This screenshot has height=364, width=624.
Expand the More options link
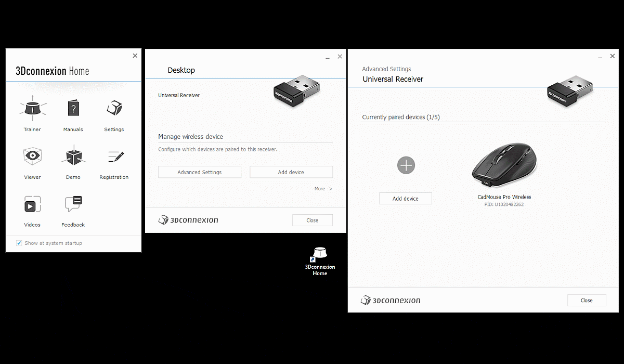323,189
